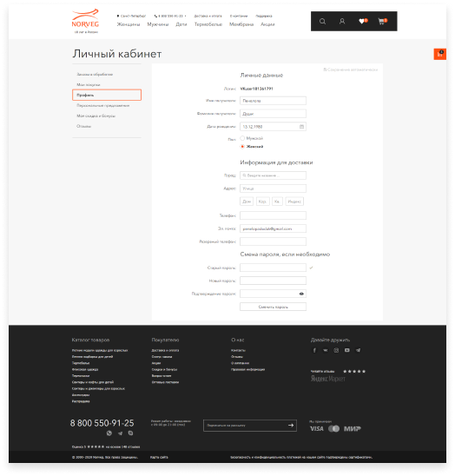
Task: Open the city search field in delivery info
Action: tap(273, 175)
